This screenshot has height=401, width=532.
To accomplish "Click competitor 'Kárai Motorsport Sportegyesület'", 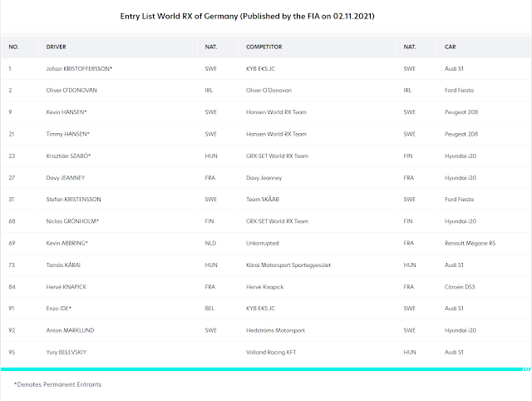I will pyautogui.click(x=288, y=265).
